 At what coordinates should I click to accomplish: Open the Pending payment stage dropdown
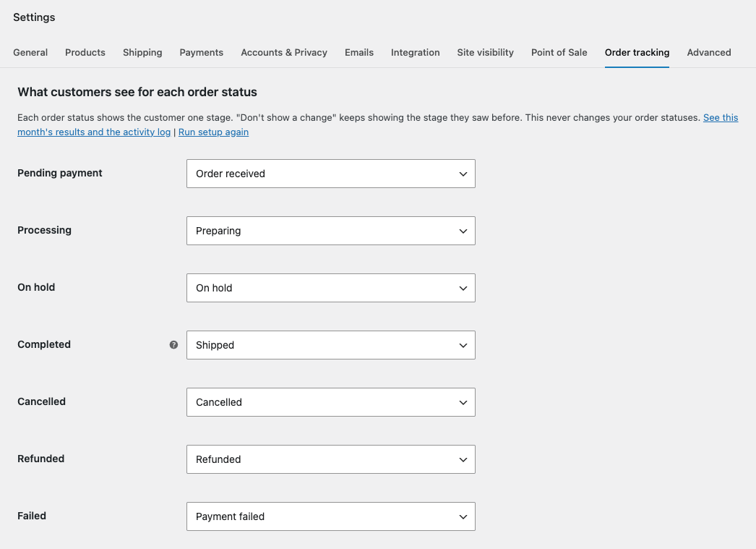[x=331, y=174]
